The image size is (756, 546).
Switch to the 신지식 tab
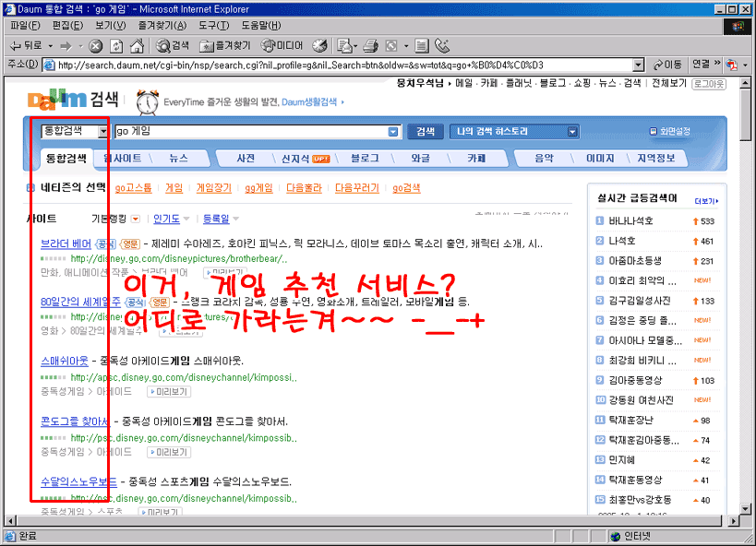tap(306, 159)
